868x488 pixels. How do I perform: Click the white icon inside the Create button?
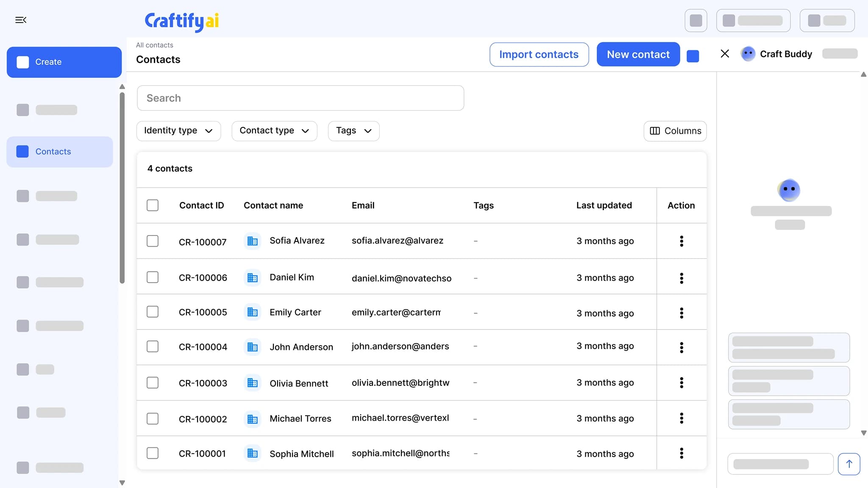(x=23, y=62)
